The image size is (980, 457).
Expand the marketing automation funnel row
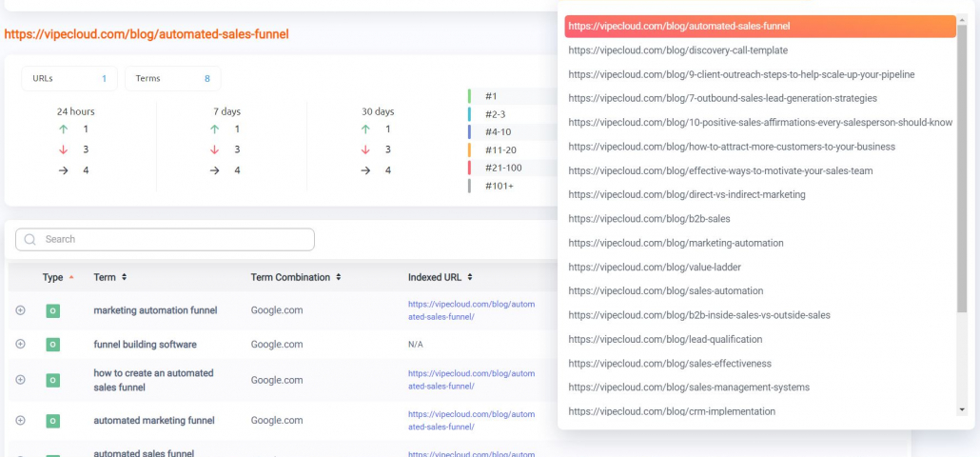(x=20, y=310)
